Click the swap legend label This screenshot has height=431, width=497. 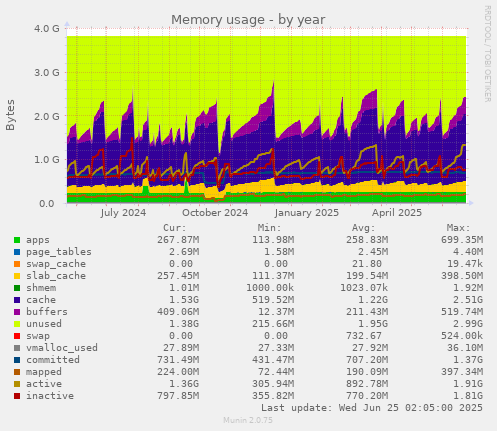pyautogui.click(x=38, y=336)
